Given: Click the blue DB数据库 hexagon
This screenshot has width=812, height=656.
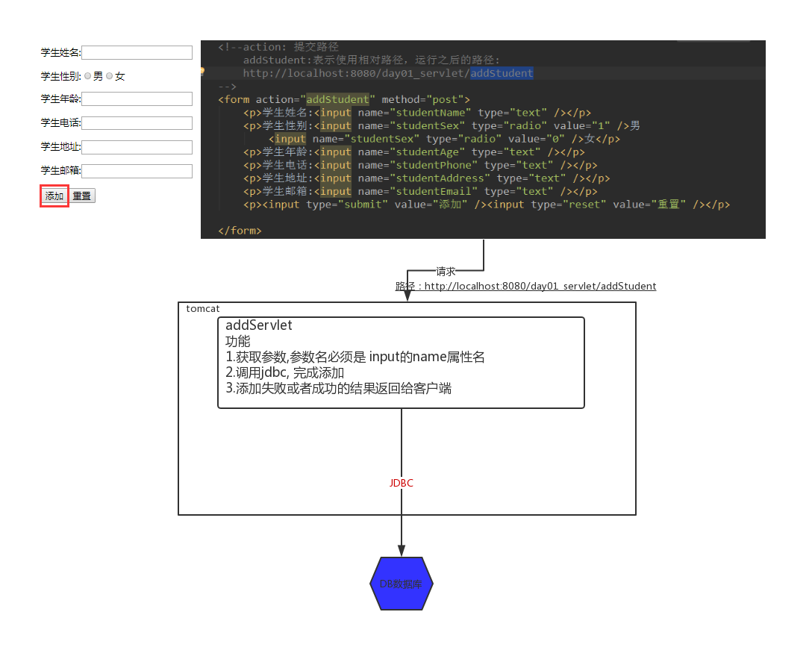Looking at the screenshot, I should click(x=402, y=584).
